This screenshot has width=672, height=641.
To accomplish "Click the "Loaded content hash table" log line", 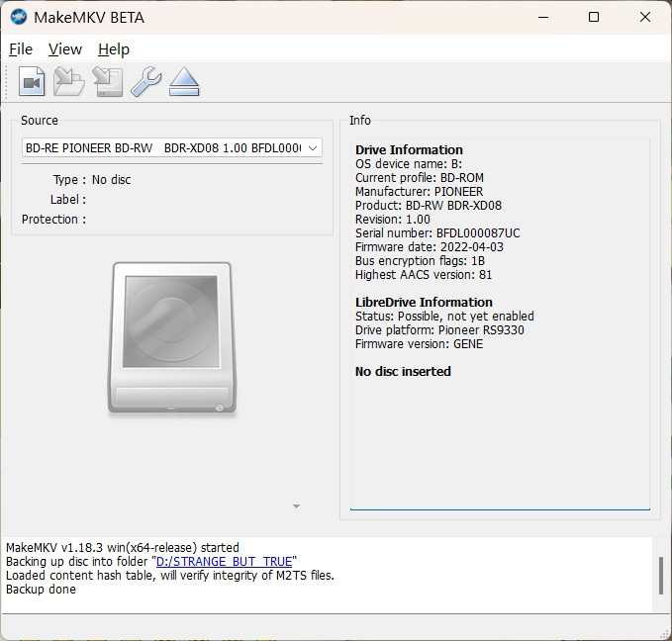I will [170, 576].
